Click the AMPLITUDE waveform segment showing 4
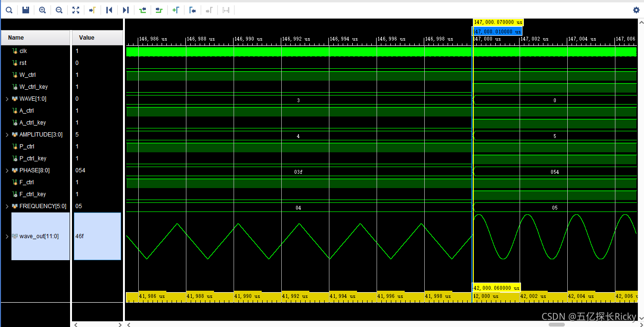Image resolution: width=644 pixels, height=327 pixels. (298, 136)
